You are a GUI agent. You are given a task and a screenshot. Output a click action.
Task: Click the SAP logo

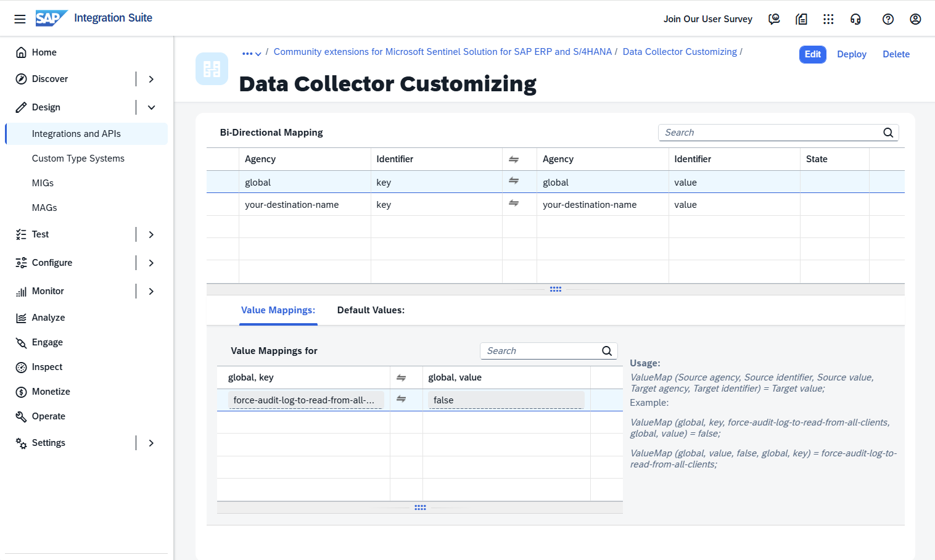(51, 19)
